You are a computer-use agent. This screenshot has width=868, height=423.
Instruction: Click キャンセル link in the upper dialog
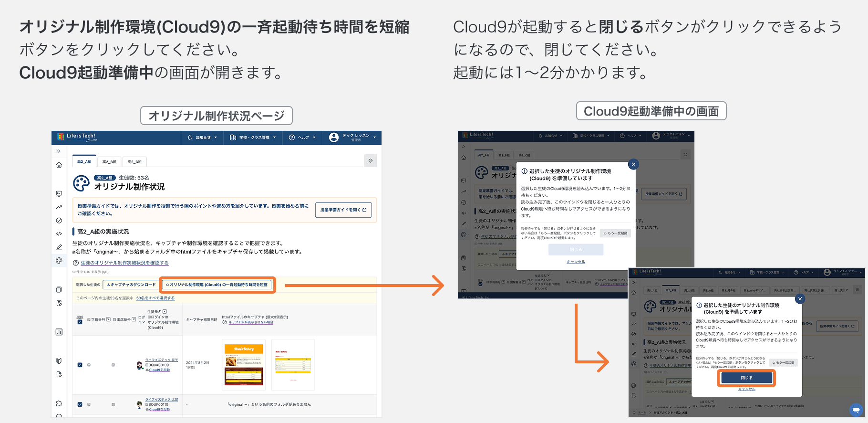coord(576,262)
